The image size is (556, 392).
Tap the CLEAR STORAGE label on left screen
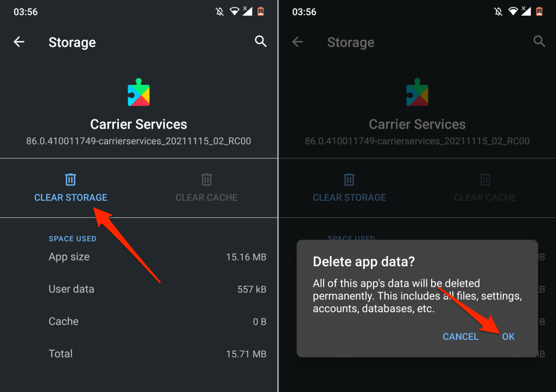pyautogui.click(x=71, y=198)
